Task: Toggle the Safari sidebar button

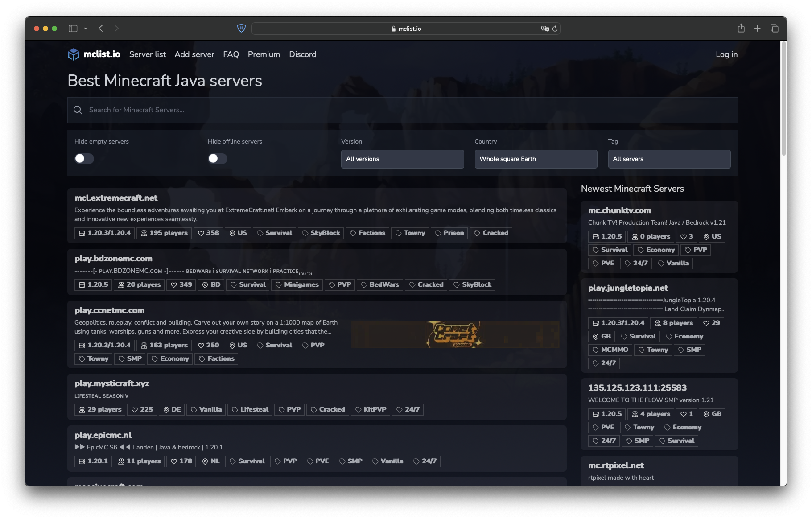Action: [x=73, y=29]
